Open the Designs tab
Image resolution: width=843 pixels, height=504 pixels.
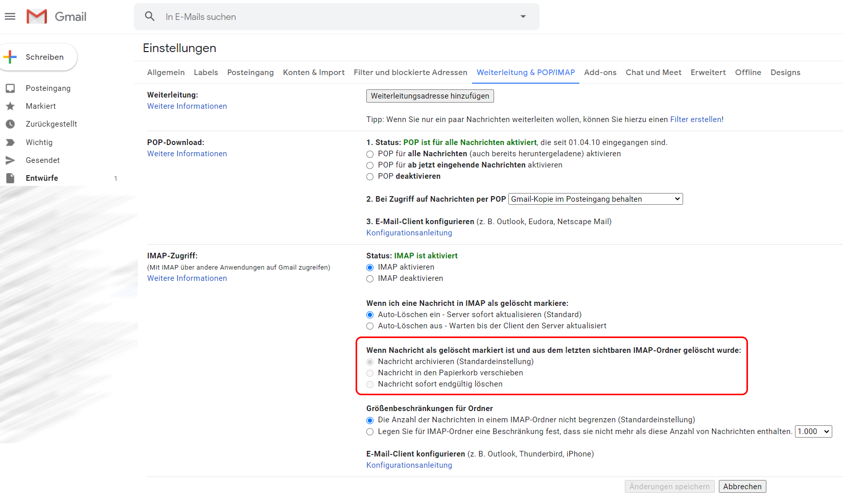(x=785, y=73)
